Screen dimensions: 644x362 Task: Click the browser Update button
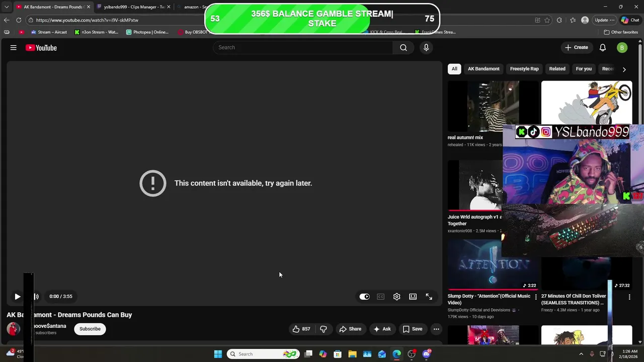[x=604, y=20]
